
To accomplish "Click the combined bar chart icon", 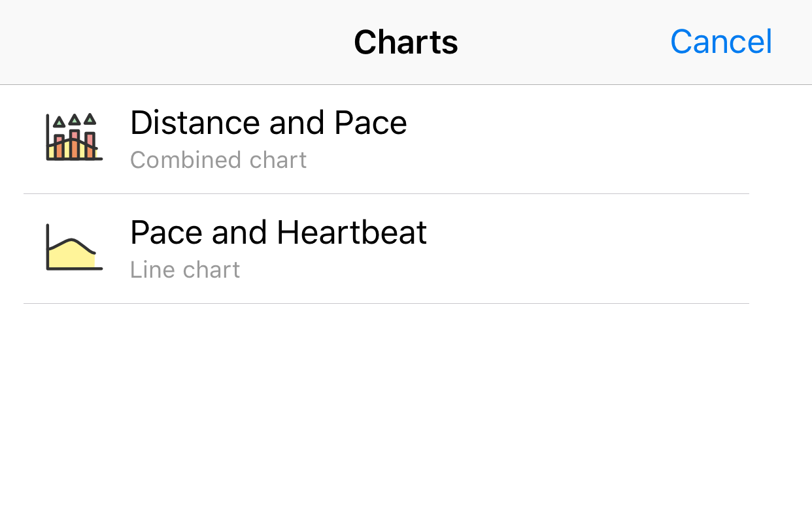I will tap(74, 137).
